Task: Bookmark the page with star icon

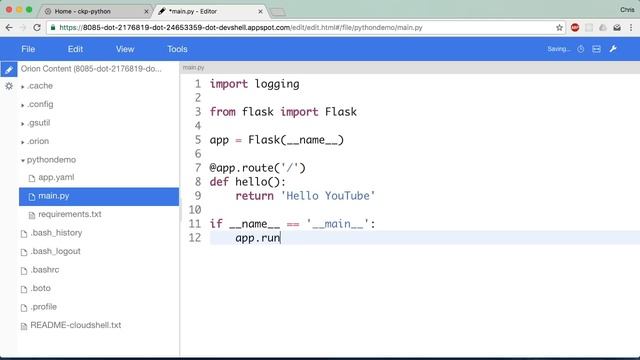Action: (x=559, y=28)
